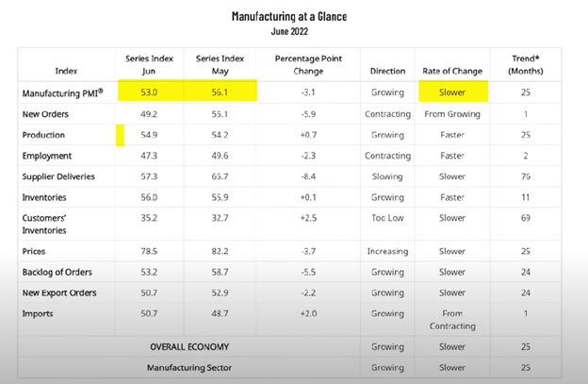This screenshot has width=588, height=384.
Task: Click the Trend (Months) column header
Action: pyautogui.click(x=526, y=64)
